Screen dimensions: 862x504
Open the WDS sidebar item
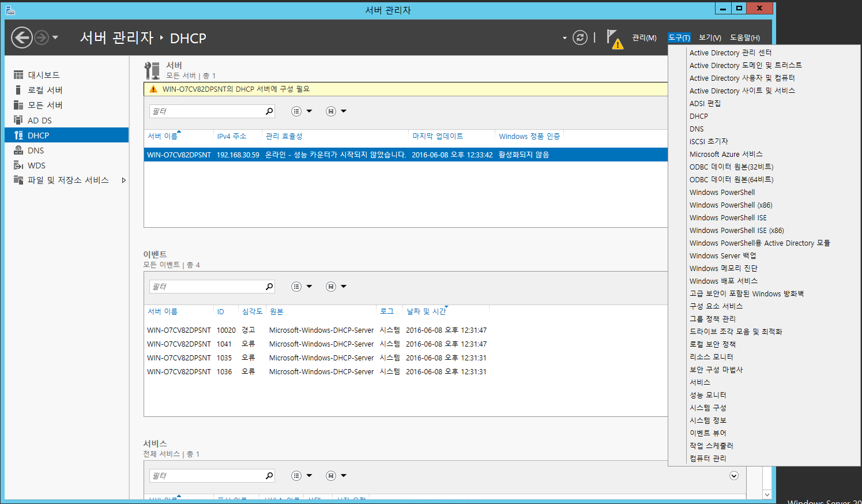(36, 166)
